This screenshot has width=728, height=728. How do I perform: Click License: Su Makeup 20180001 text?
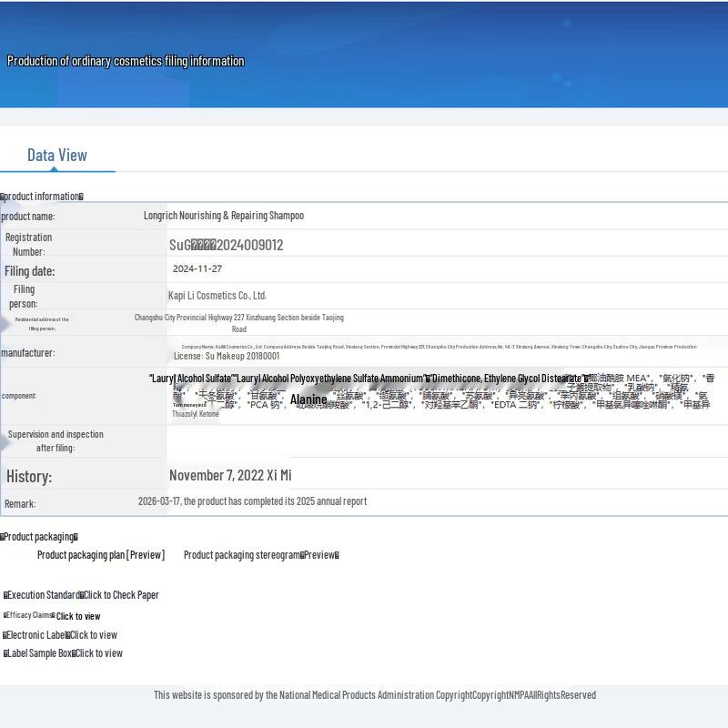pyautogui.click(x=227, y=356)
